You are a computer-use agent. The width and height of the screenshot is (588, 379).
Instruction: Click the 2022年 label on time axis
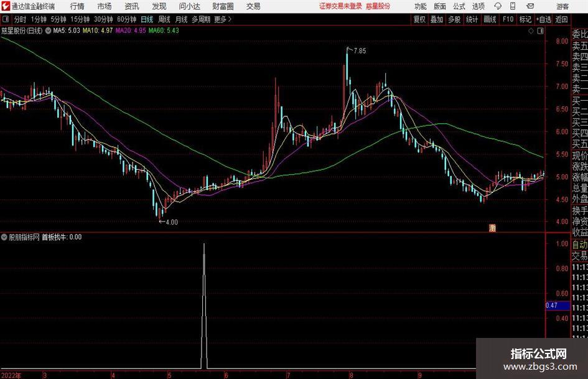click(11, 375)
